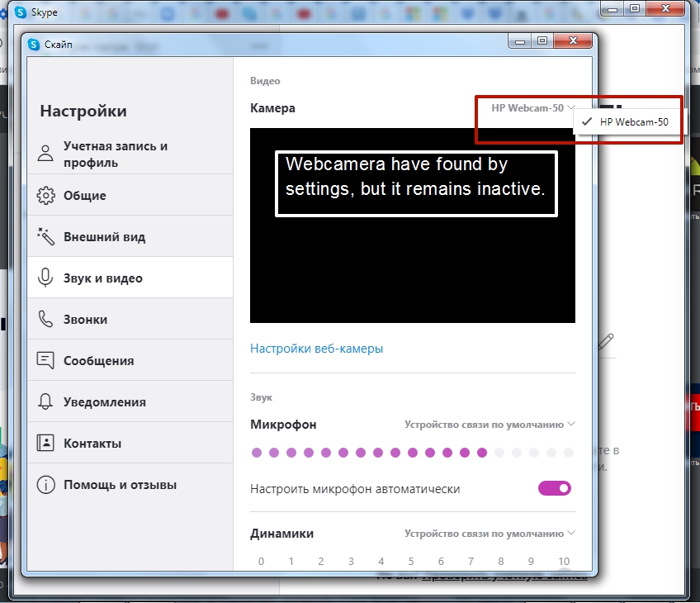Click the Звук section heading
The image size is (700, 603).
261,397
